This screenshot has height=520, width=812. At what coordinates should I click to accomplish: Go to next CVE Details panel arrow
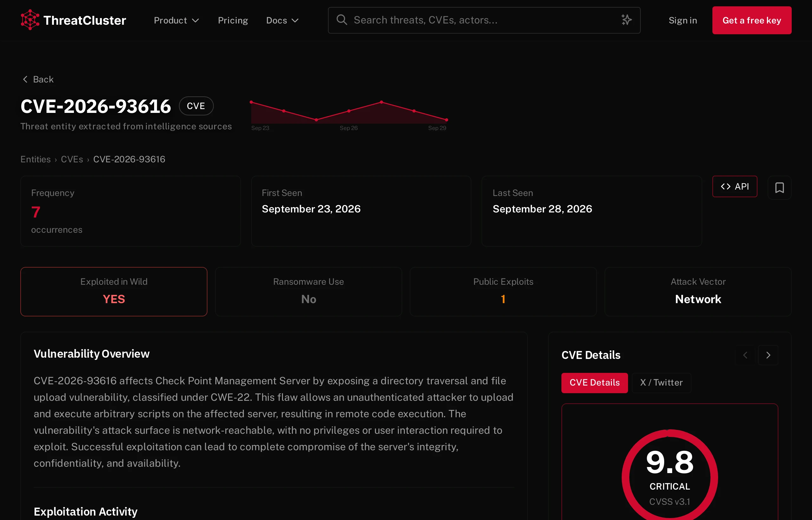pos(768,355)
